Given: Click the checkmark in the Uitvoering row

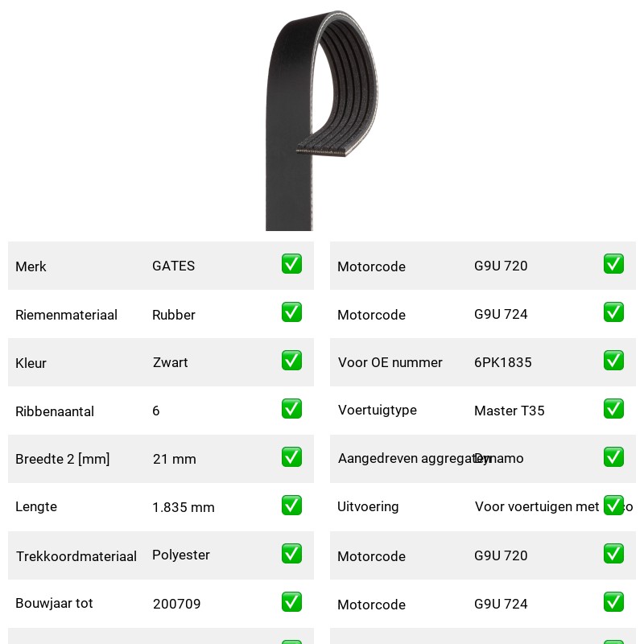Looking at the screenshot, I should click(x=613, y=506).
